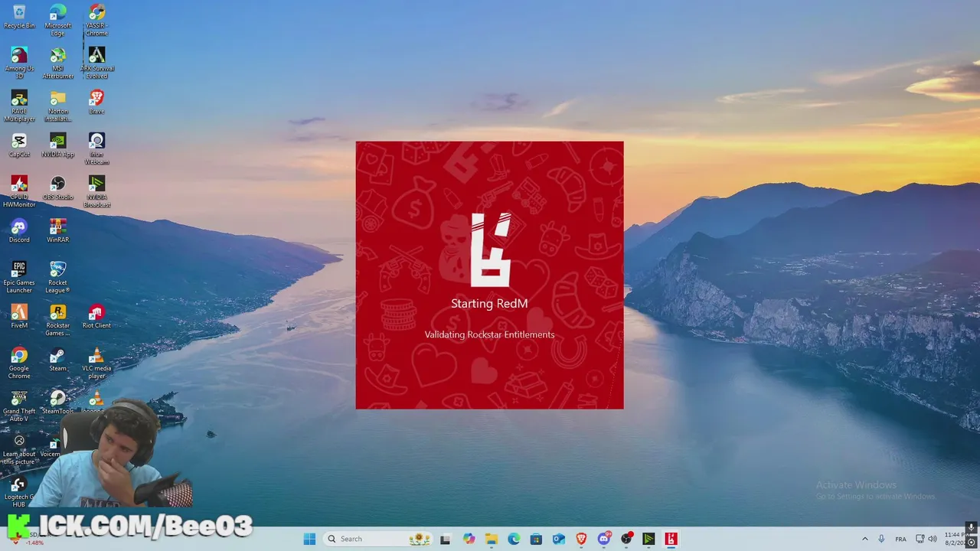Open the Windows Start menu

click(309, 539)
